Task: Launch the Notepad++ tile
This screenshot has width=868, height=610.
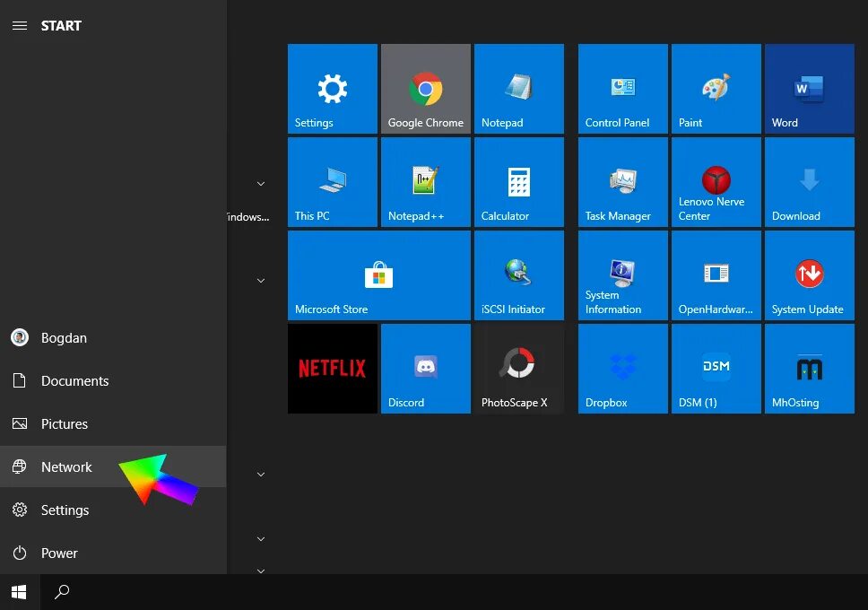Action: [426, 182]
